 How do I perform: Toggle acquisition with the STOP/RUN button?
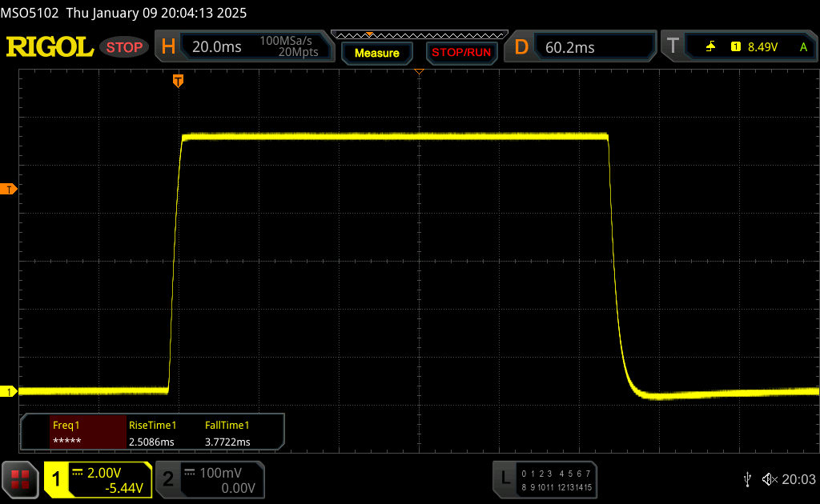pos(460,53)
